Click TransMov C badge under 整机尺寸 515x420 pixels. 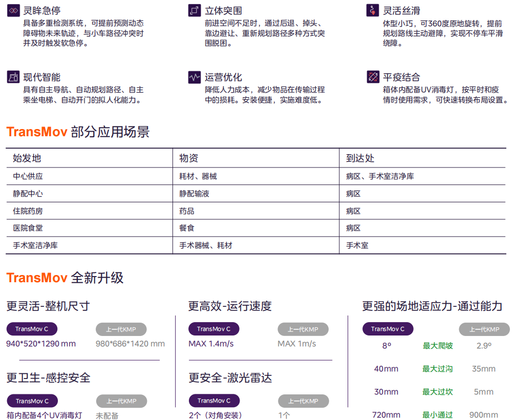[32, 329]
